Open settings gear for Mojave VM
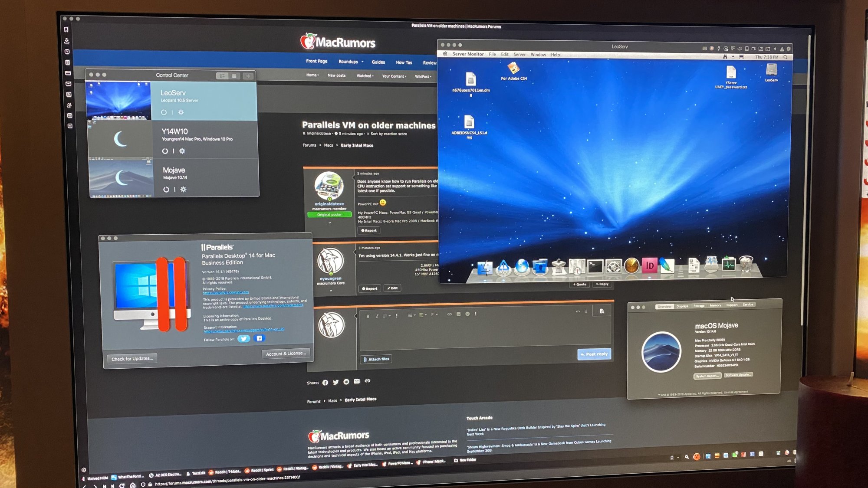868x488 pixels. point(183,190)
